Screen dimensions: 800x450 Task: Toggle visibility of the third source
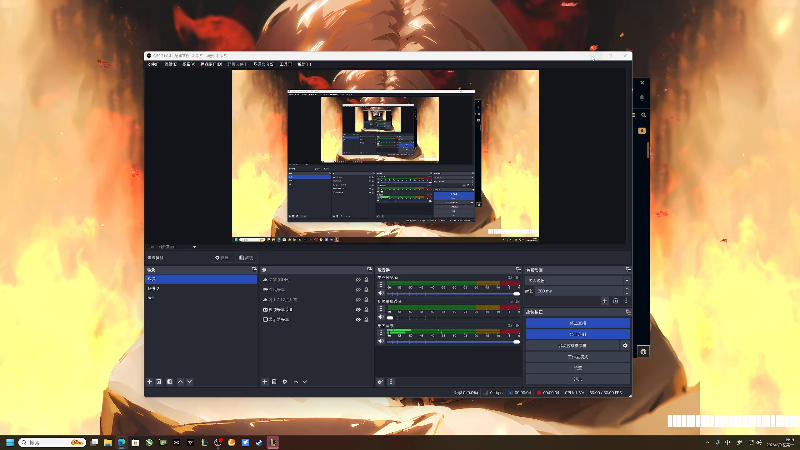coord(358,299)
